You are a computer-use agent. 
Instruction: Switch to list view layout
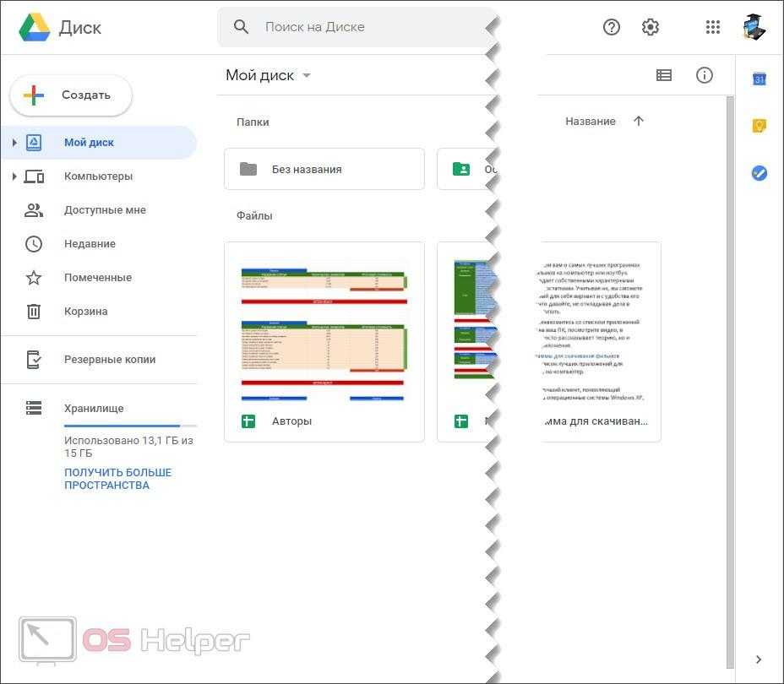(x=664, y=75)
